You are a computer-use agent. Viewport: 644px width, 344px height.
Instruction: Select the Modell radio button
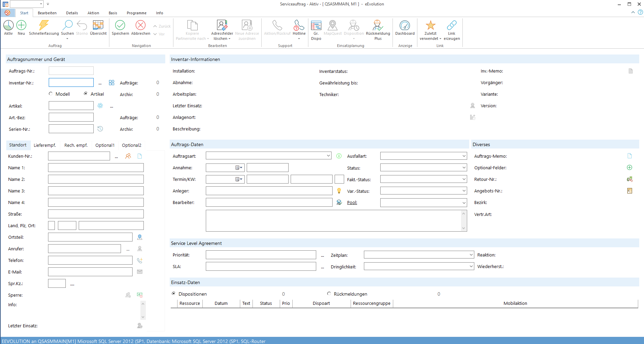[51, 94]
